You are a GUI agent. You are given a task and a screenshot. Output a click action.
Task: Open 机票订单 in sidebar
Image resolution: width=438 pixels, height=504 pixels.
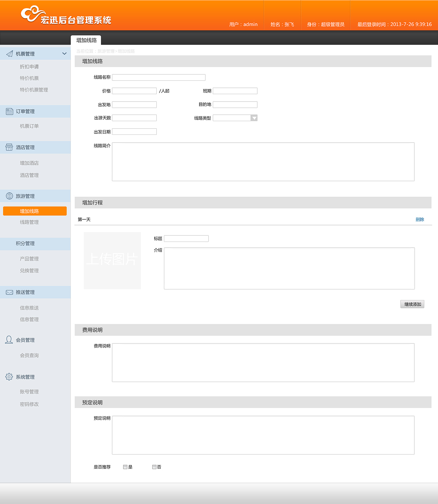(29, 126)
